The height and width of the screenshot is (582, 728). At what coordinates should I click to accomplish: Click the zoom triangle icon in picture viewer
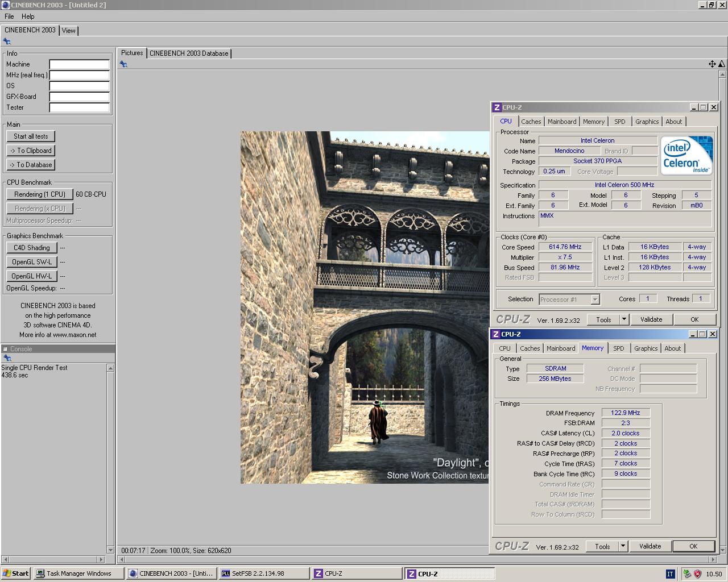pos(722,64)
